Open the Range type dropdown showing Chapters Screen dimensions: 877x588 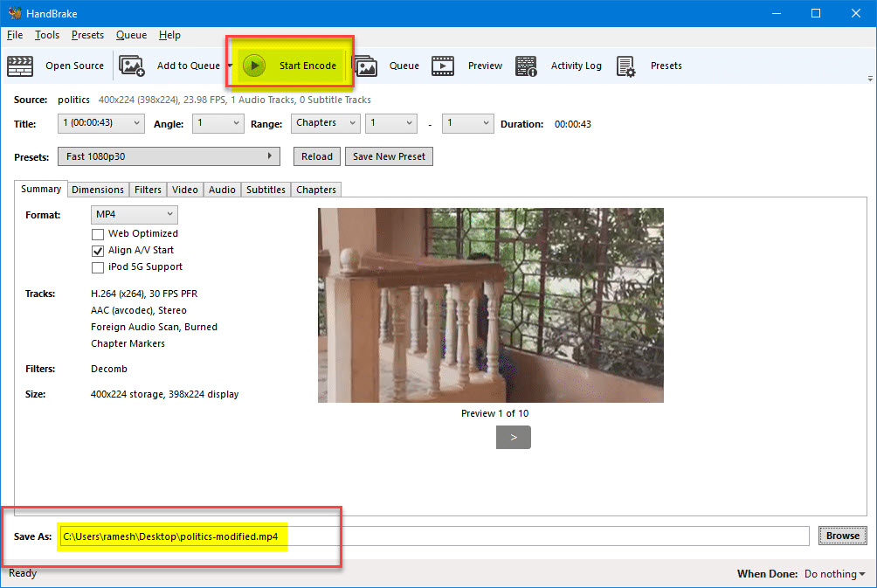click(325, 123)
